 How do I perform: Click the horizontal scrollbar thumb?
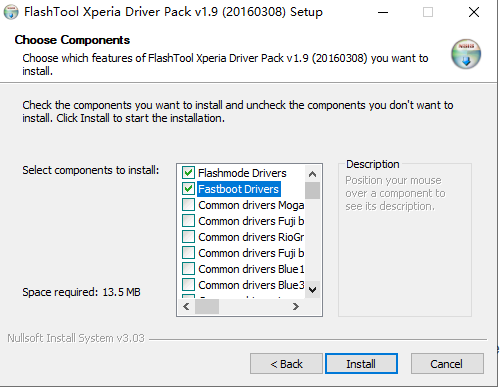click(207, 306)
